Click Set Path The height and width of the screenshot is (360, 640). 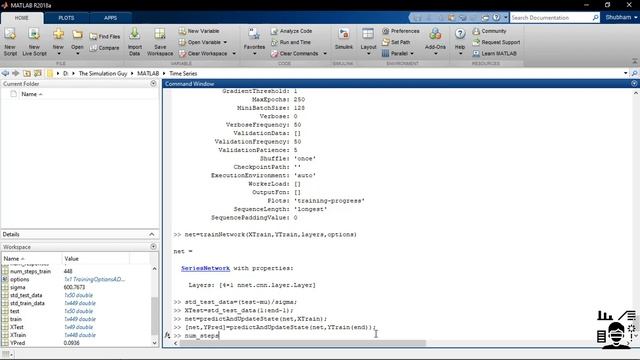coord(396,42)
